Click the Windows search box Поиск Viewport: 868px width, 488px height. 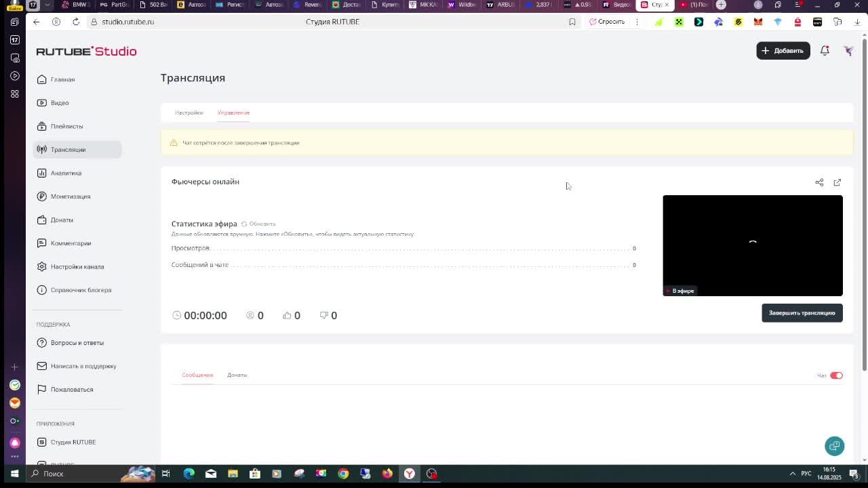[x=92, y=474]
